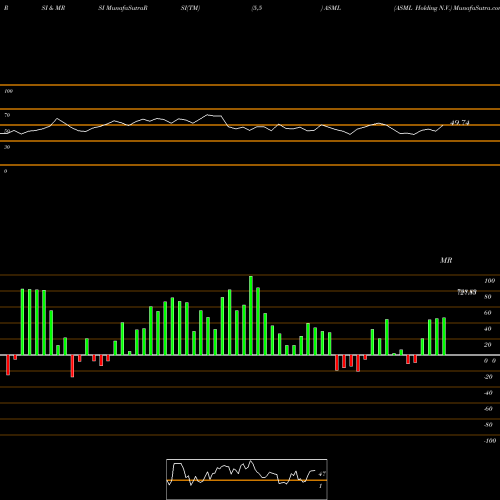Click the MR right axis label 80
The image size is (500, 500).
pos(488,297)
